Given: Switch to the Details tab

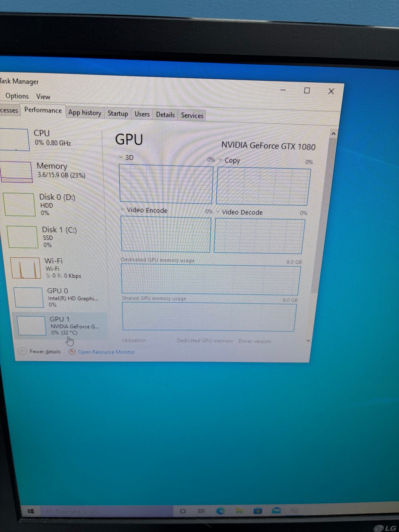Looking at the screenshot, I should pyautogui.click(x=165, y=115).
